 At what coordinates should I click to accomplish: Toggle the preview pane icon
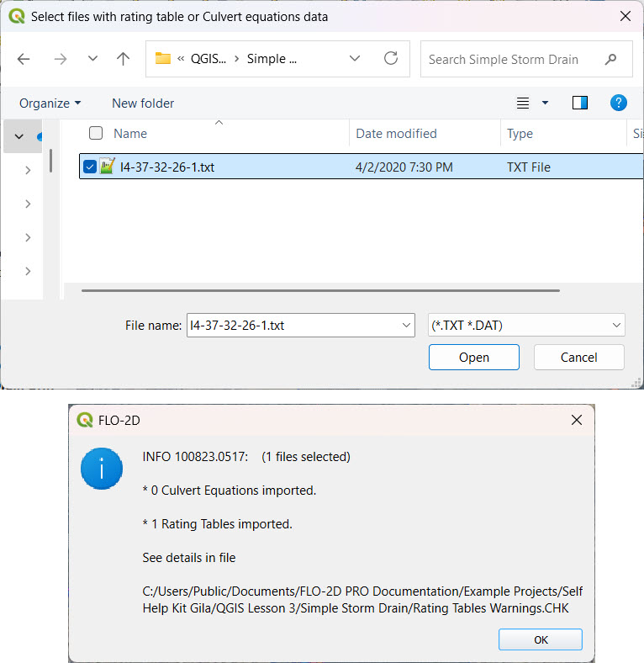coord(579,103)
